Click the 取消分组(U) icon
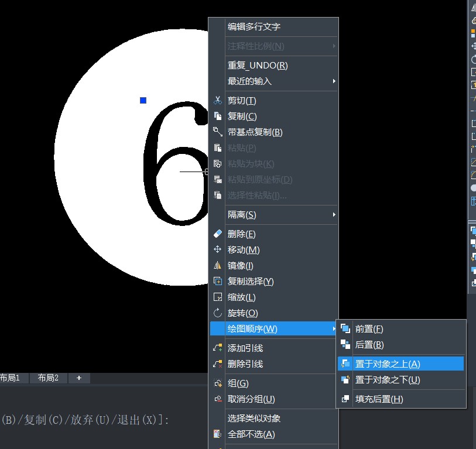 [x=217, y=399]
